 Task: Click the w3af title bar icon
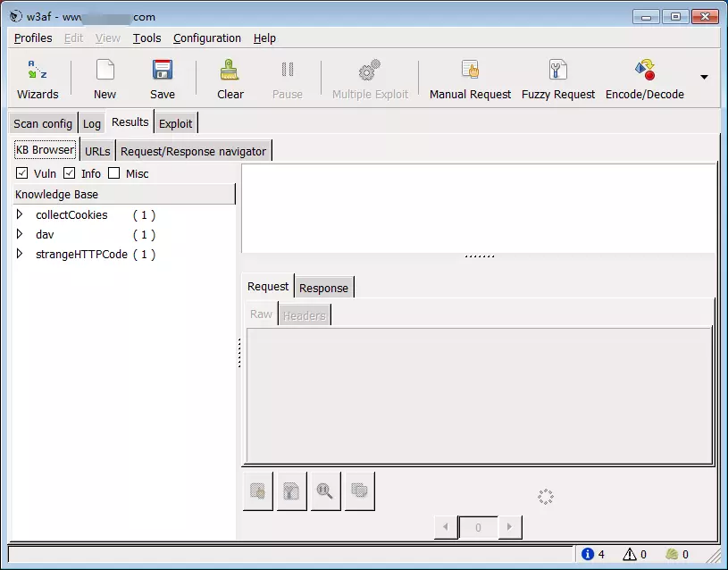point(16,17)
